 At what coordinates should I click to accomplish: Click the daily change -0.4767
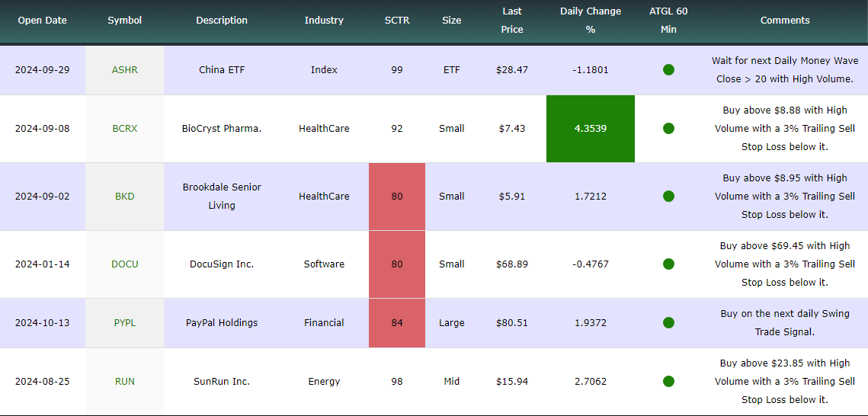[x=590, y=264]
